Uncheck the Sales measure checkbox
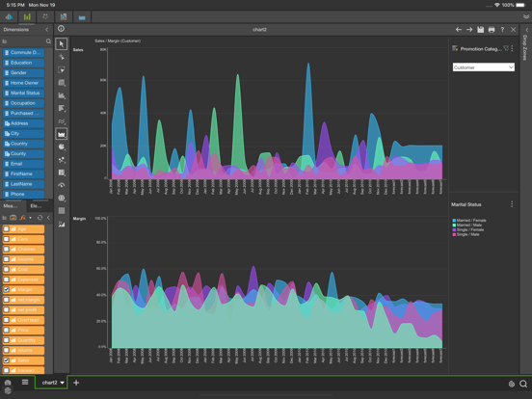 6,360
